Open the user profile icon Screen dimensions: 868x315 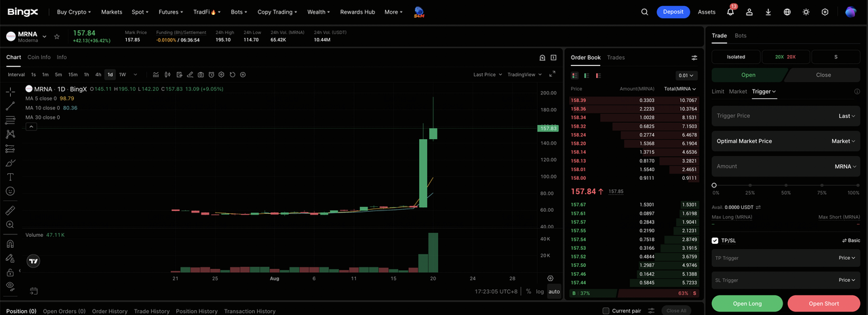749,12
